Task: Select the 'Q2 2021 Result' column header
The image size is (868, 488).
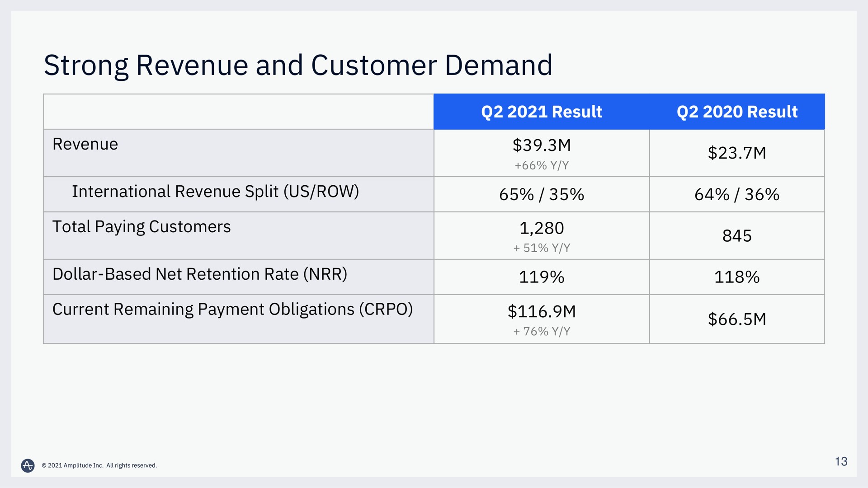Action: click(541, 112)
